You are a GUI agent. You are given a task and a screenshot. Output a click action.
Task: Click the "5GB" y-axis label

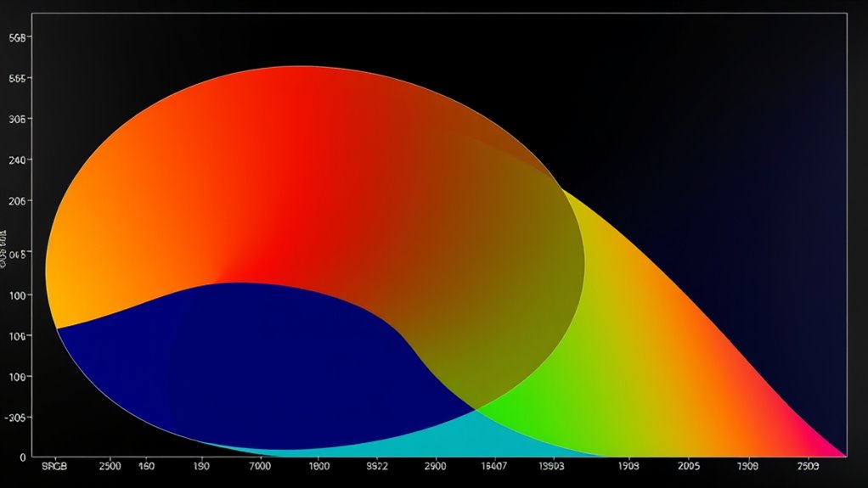pyautogui.click(x=17, y=38)
